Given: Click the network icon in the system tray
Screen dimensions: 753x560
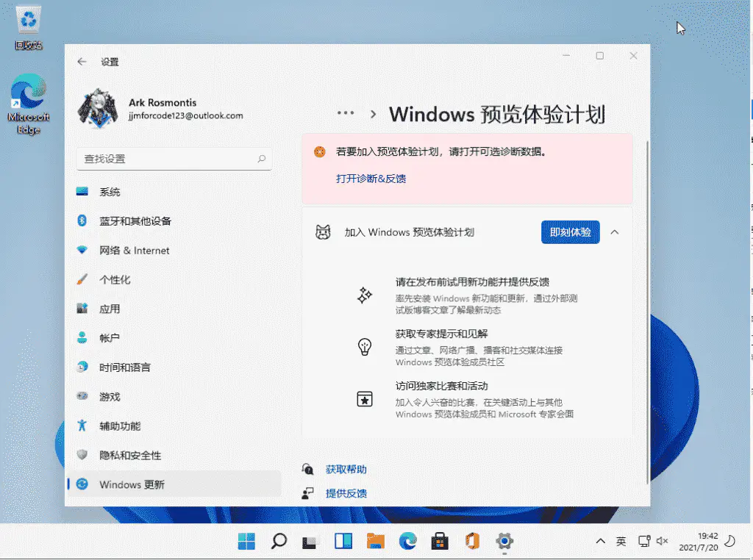Looking at the screenshot, I should [x=644, y=542].
